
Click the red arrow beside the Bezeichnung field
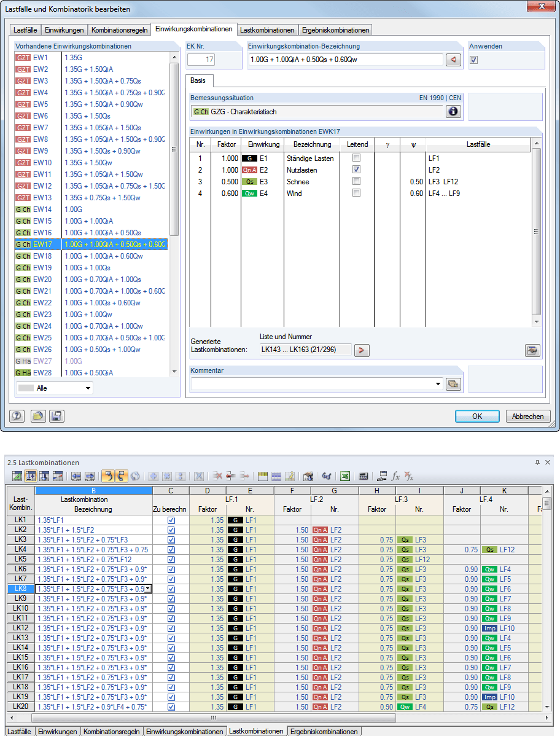point(453,60)
